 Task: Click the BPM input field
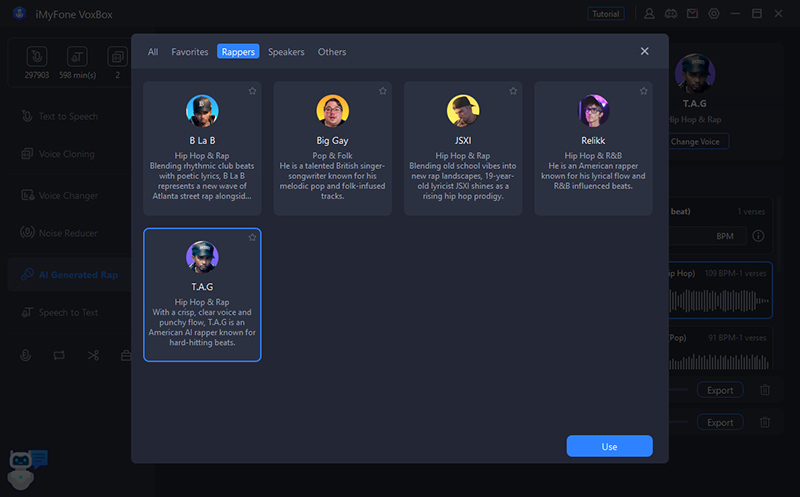(x=707, y=236)
